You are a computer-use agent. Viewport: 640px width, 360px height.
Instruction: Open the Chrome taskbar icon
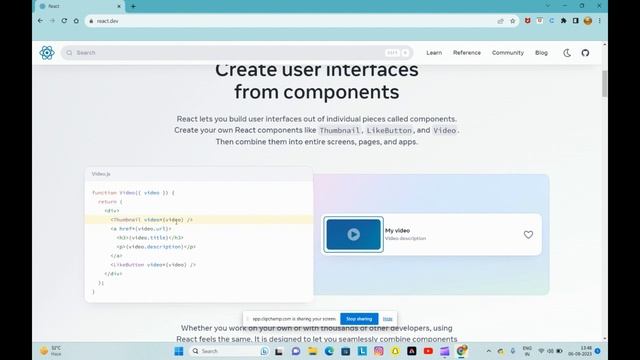(x=461, y=351)
